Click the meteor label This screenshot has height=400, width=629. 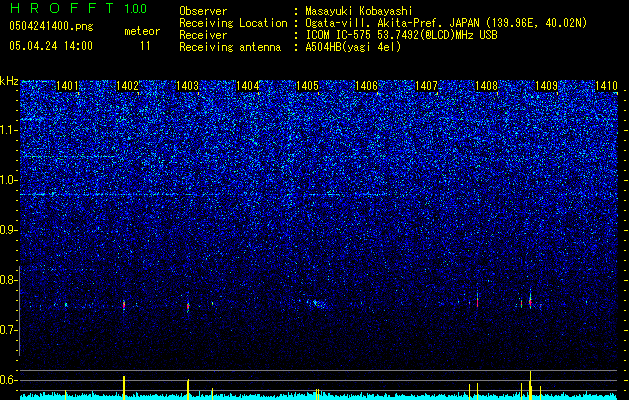coord(142,31)
